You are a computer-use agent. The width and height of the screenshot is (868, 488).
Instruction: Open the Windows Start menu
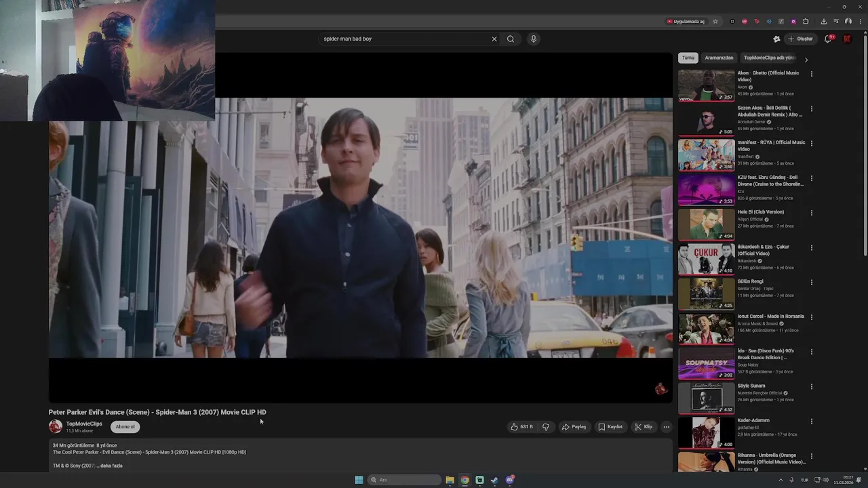359,480
